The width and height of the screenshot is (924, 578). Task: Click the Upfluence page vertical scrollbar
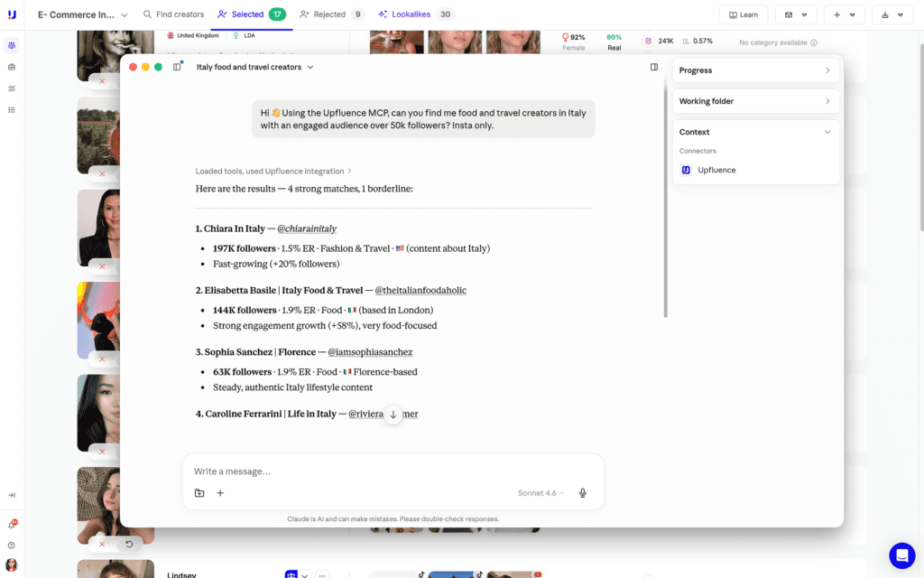tap(920, 135)
